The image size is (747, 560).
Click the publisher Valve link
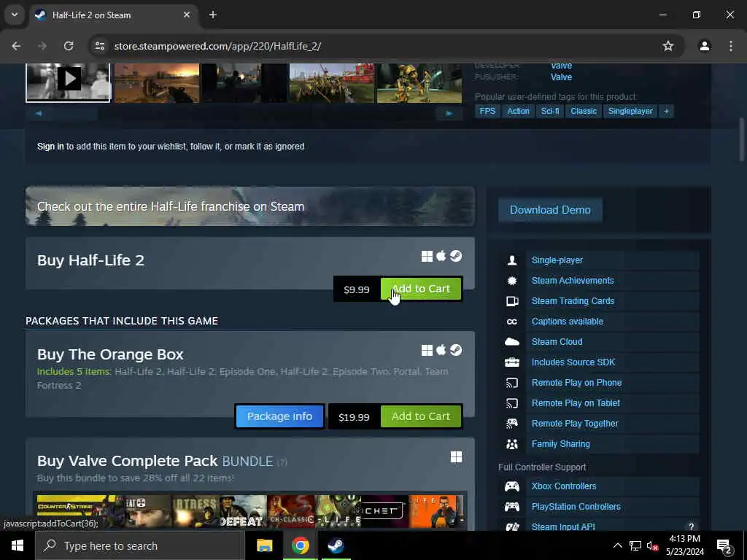point(561,77)
